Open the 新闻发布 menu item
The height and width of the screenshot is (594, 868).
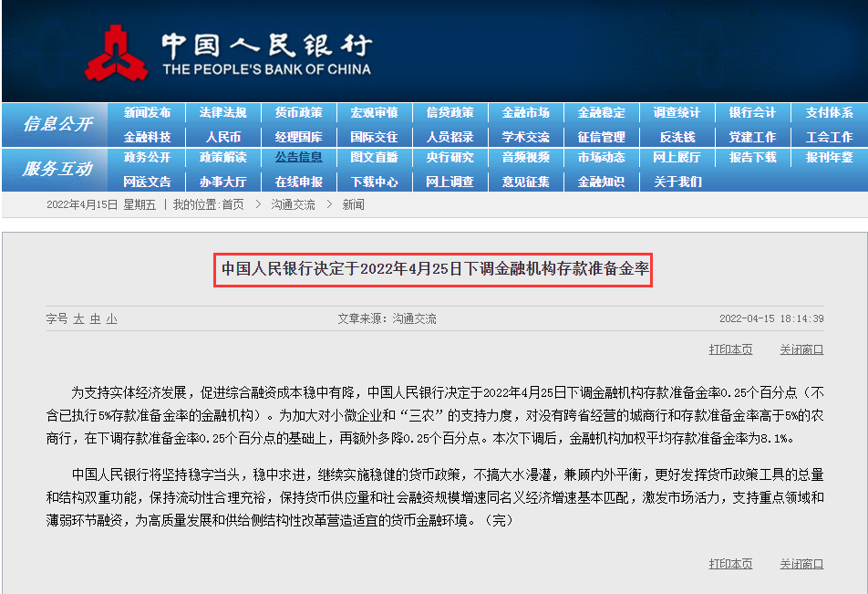click(148, 112)
